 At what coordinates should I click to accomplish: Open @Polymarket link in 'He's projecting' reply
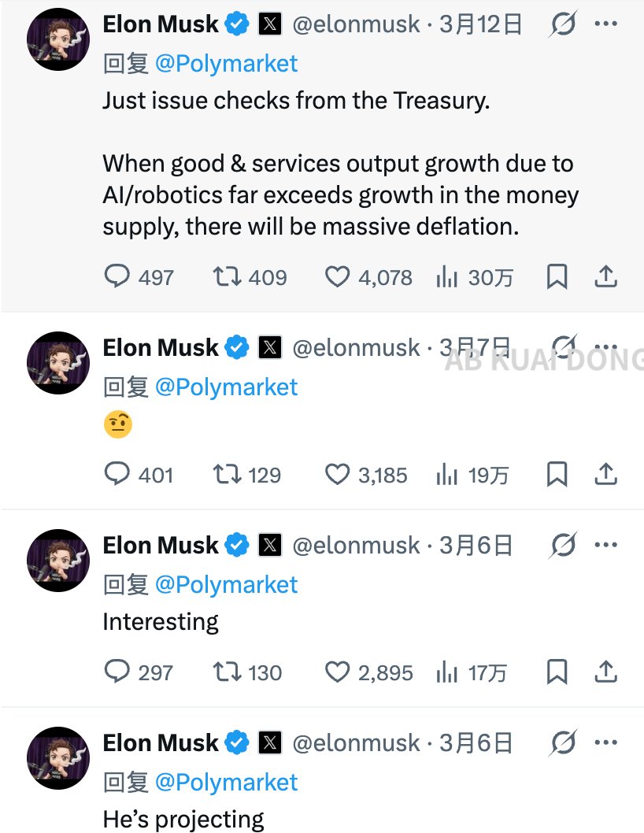point(226,783)
